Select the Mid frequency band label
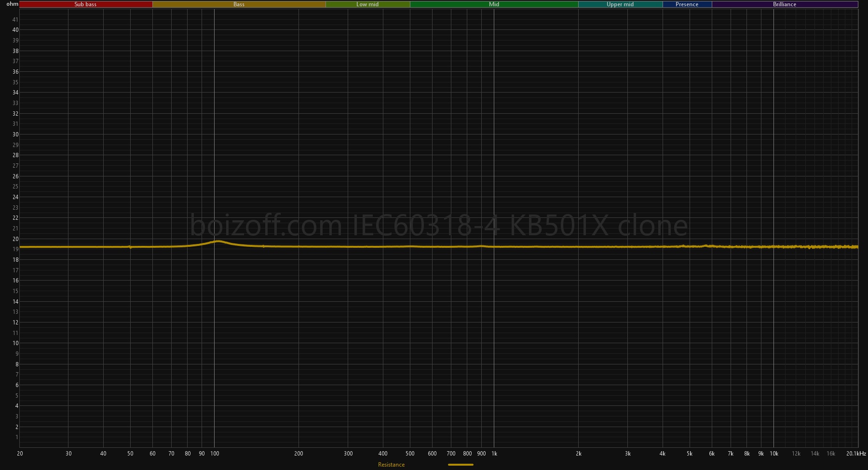This screenshot has width=868, height=470. tap(494, 4)
